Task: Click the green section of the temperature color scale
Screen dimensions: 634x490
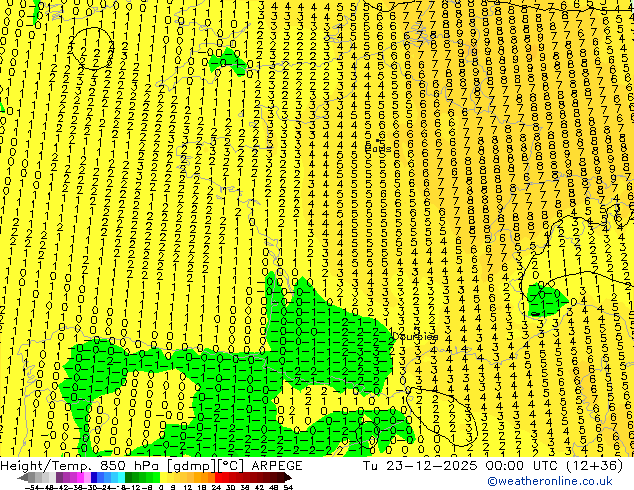Action: tap(142, 477)
